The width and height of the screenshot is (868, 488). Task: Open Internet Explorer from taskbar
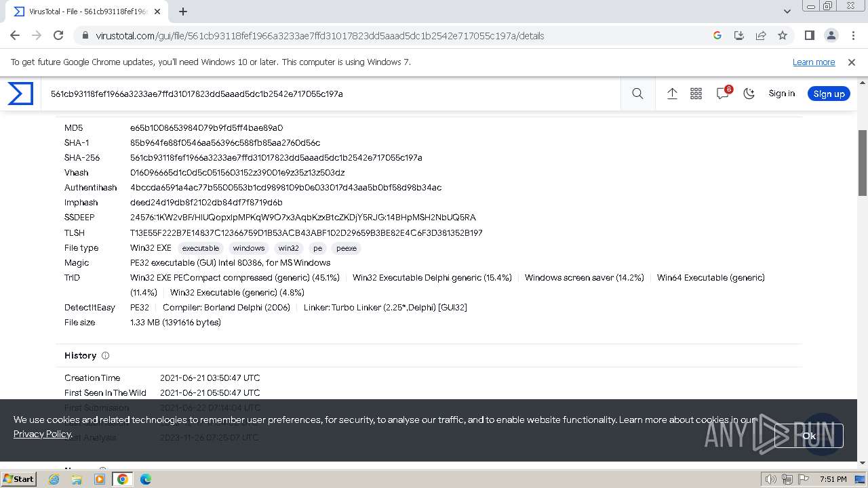click(54, 479)
